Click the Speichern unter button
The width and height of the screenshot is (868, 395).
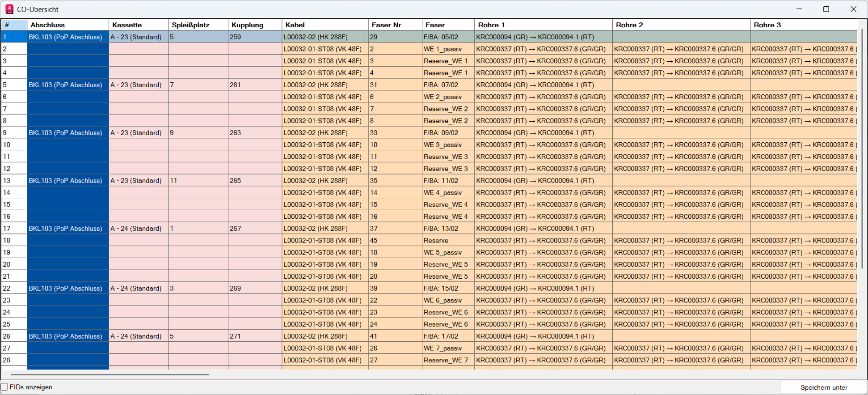823,387
